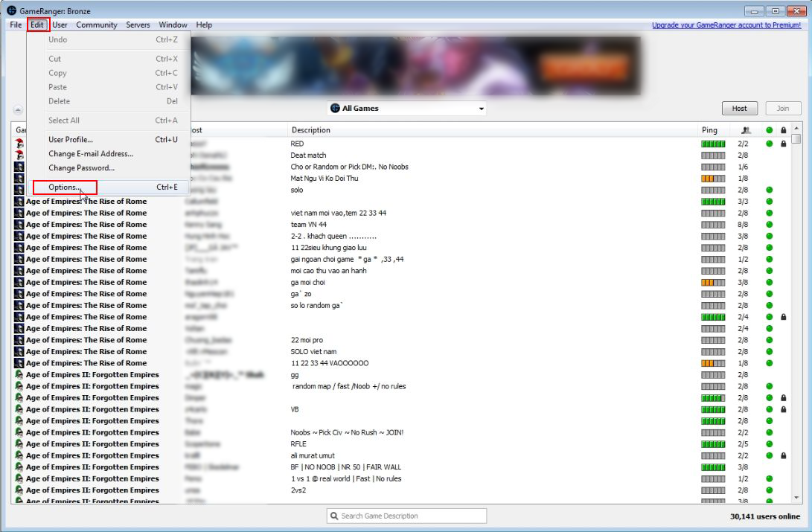Select 'BF | NO NOOB | NR 50' game row
This screenshot has width=812, height=532.
[x=401, y=467]
